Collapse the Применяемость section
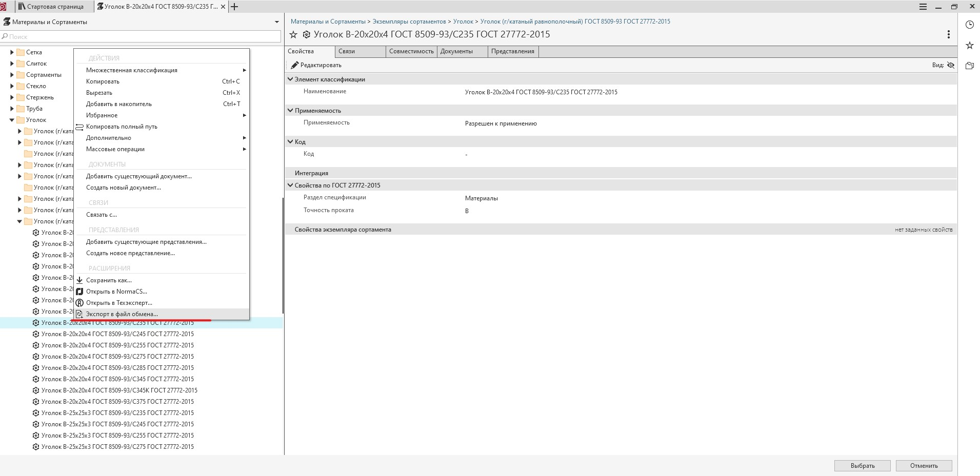The width and height of the screenshot is (980, 476). (290, 111)
